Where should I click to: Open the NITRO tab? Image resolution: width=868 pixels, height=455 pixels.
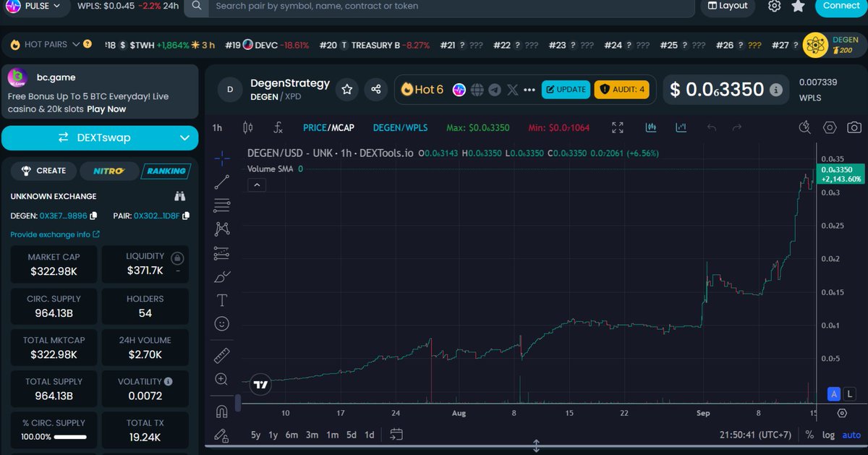pyautogui.click(x=109, y=171)
